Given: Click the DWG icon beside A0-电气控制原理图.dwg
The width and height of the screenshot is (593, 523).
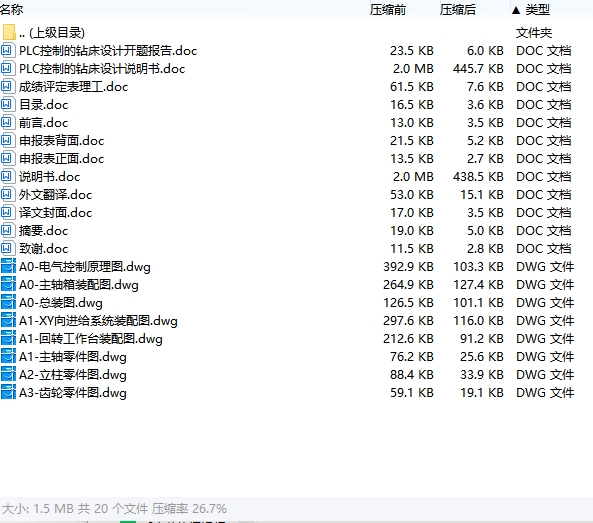Looking at the screenshot, I should point(8,266).
